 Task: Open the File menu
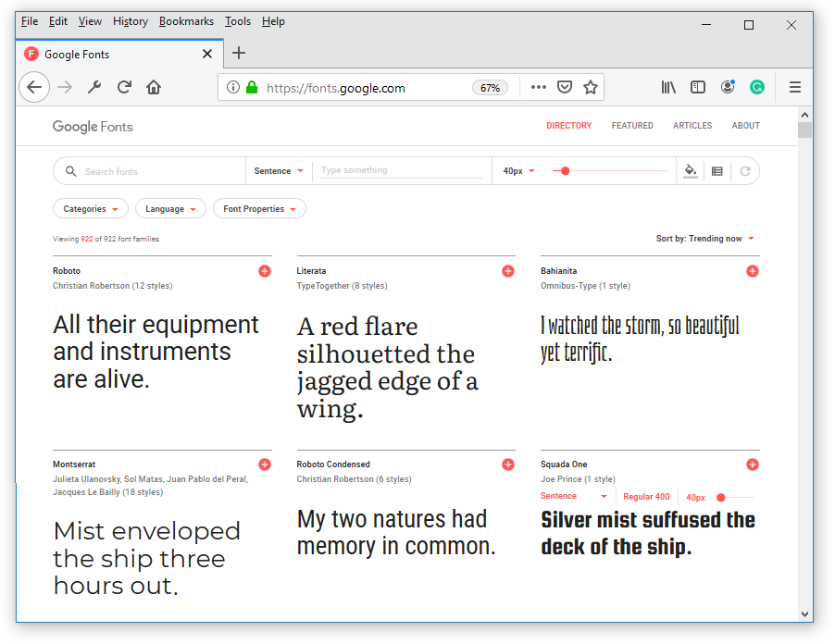(30, 21)
